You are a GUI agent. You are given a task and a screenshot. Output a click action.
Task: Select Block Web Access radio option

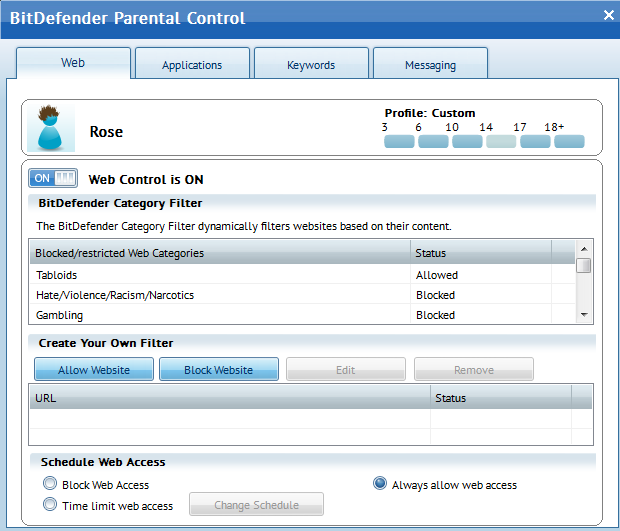pos(50,484)
